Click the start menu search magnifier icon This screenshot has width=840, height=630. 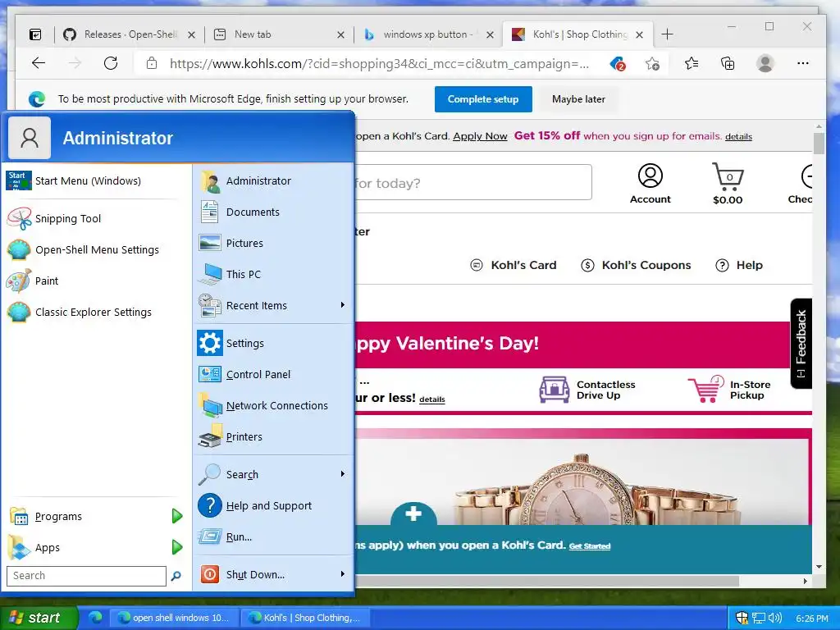point(176,576)
